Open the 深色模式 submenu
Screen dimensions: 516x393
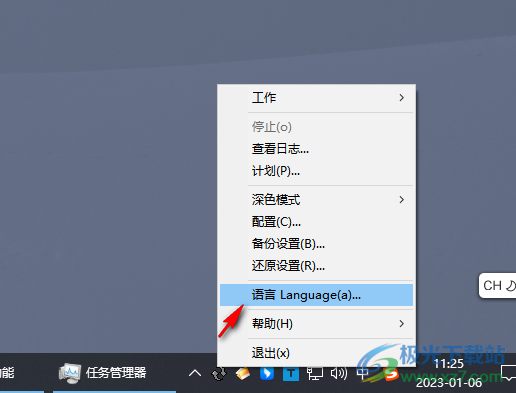pyautogui.click(x=316, y=200)
